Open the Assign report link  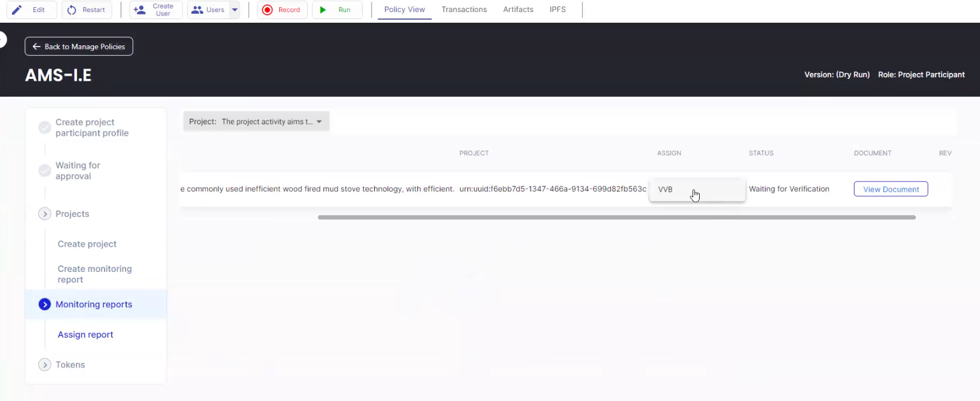pos(85,335)
